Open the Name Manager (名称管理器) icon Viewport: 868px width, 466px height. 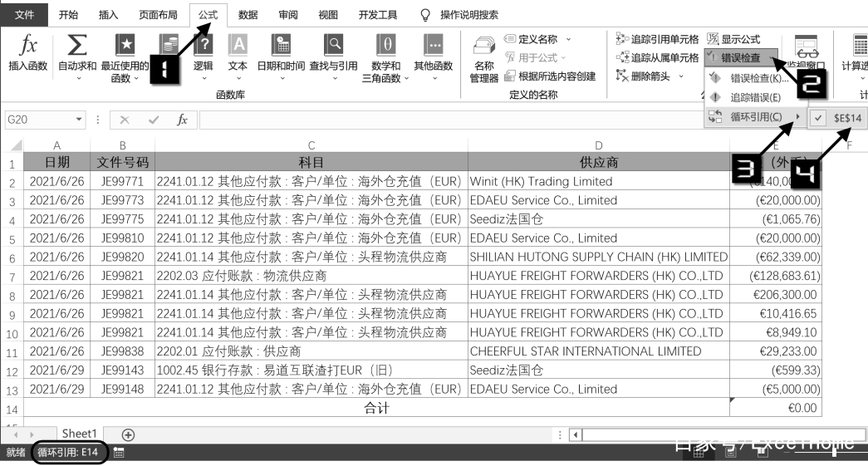click(483, 47)
